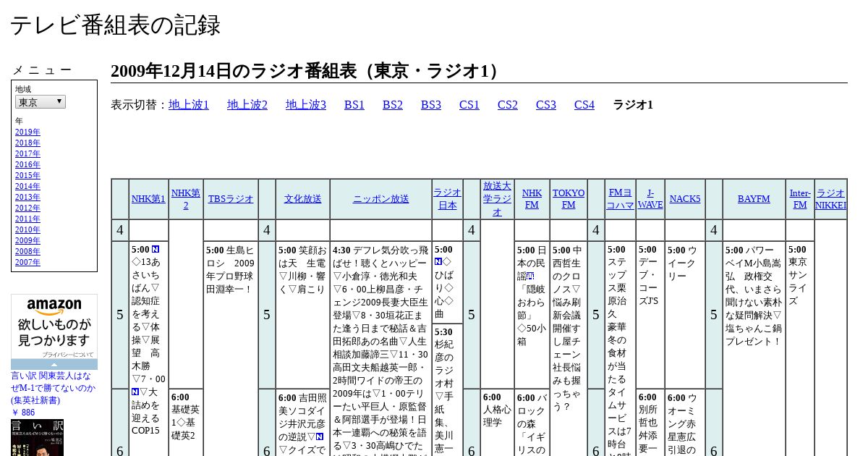
Task: Switch to the BS1 listing
Action: click(x=354, y=105)
